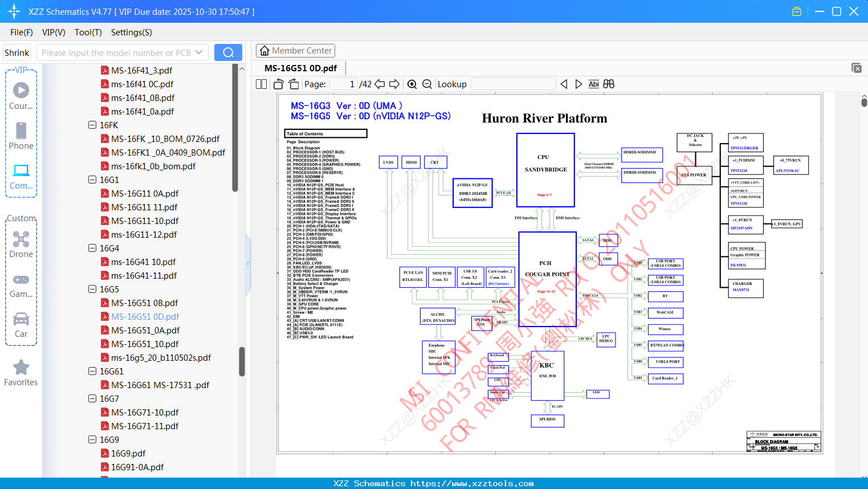Screen dimensions: 868x489
Task: Open 16G9.pdf file
Action: click(x=128, y=453)
